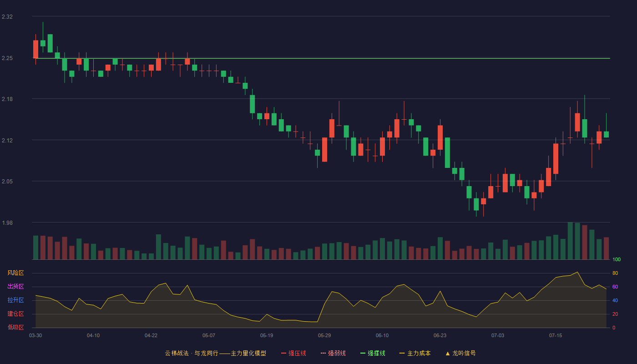
Task: Toggle the 主力成本 legend text
Action: point(419,353)
